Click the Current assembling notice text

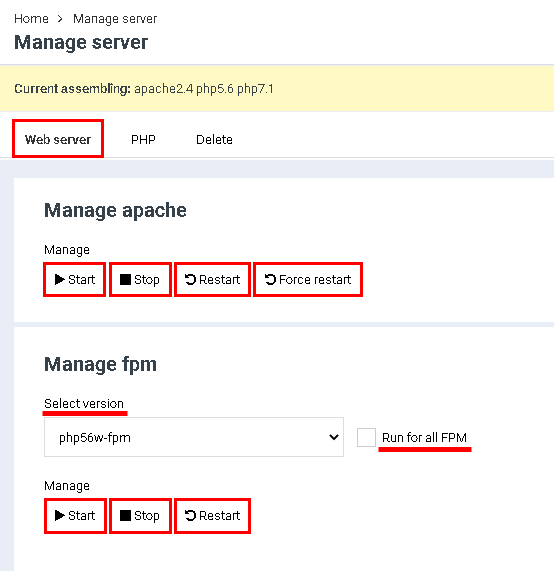(x=144, y=89)
